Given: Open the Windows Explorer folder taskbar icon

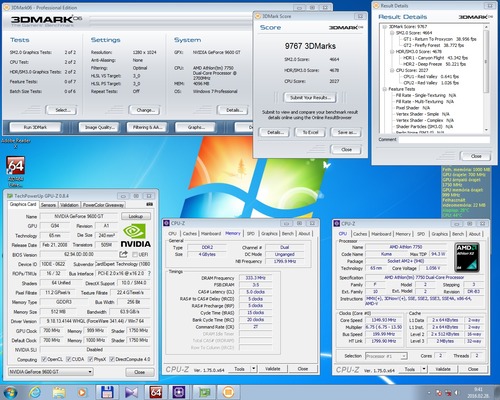Looking at the screenshot, I should 59,392.
